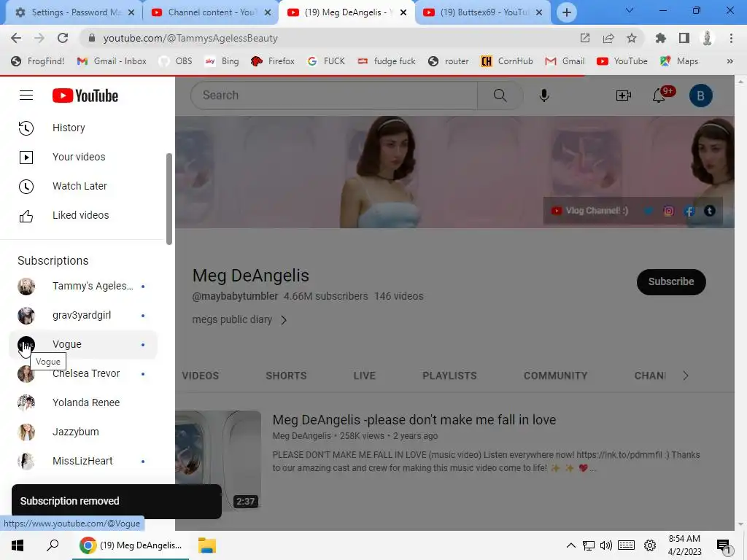Open the Vlog Channel banner link
747x560 pixels.
click(x=589, y=211)
